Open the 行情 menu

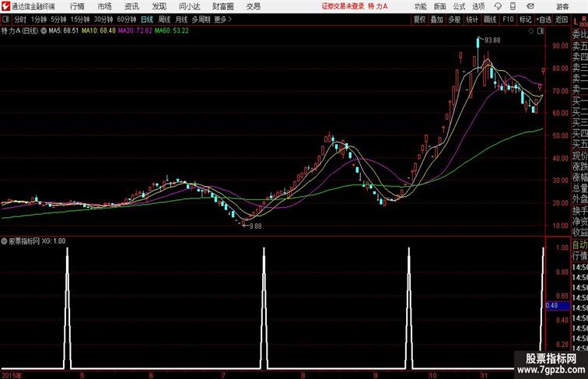pyautogui.click(x=77, y=6)
